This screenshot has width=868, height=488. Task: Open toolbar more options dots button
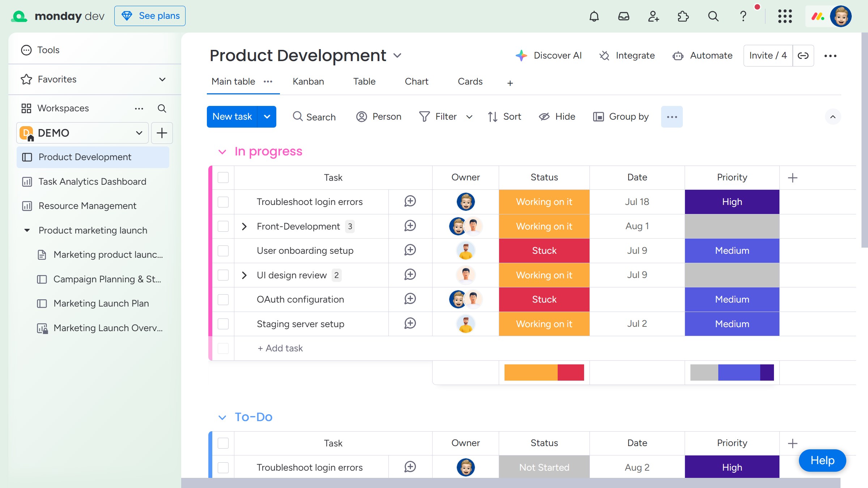coord(672,117)
